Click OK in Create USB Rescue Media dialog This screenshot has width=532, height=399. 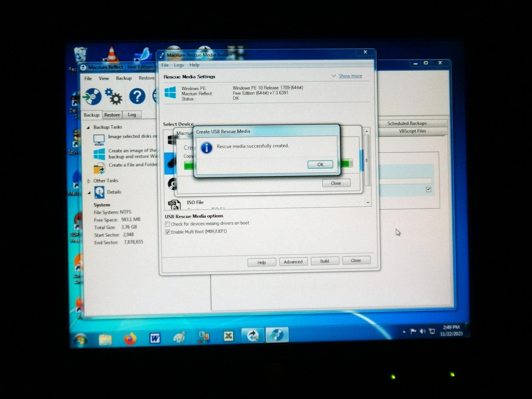[320, 165]
